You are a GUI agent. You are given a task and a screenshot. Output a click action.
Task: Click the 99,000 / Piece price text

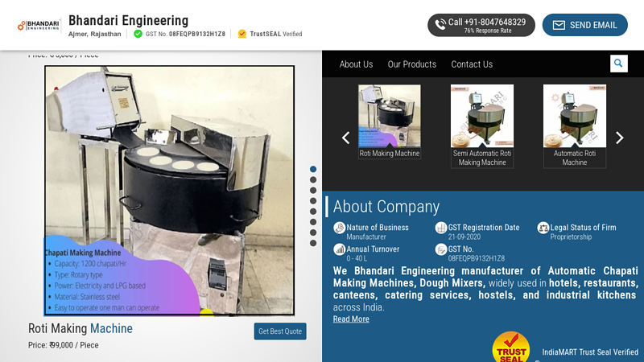[x=74, y=345]
